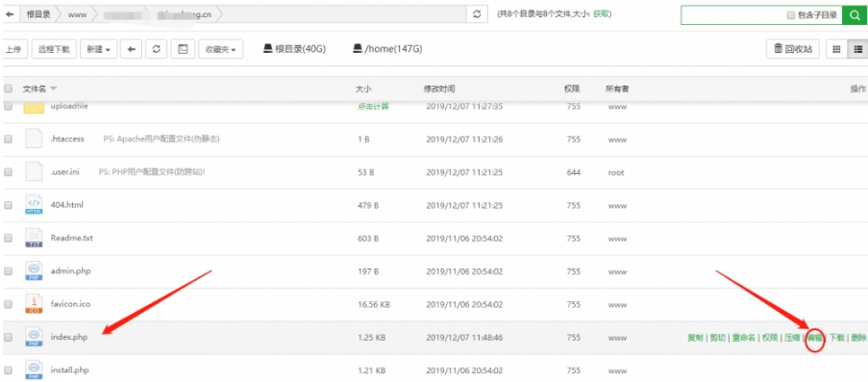Select the index.php file name
This screenshot has height=382, width=868.
coord(68,337)
